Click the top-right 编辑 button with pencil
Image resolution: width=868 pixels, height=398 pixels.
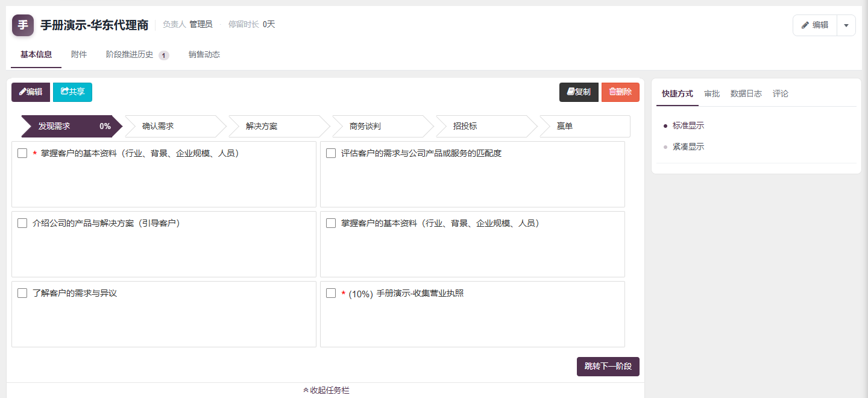click(815, 25)
